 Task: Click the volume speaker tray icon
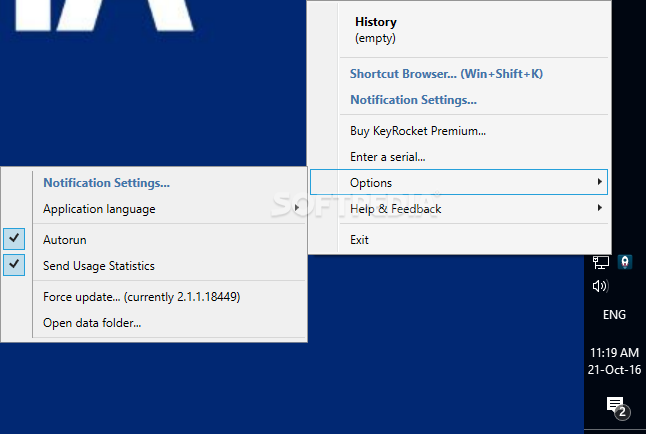[x=600, y=286]
